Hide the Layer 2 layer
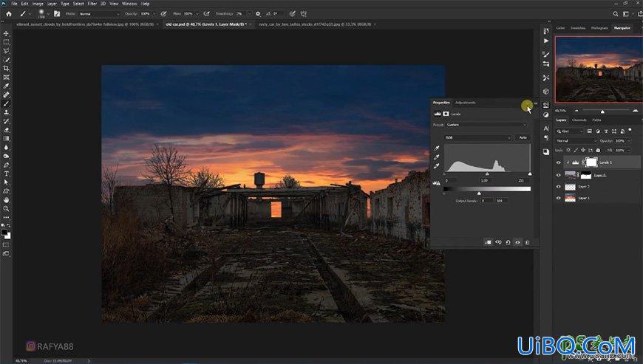This screenshot has height=364, width=643. (x=558, y=186)
